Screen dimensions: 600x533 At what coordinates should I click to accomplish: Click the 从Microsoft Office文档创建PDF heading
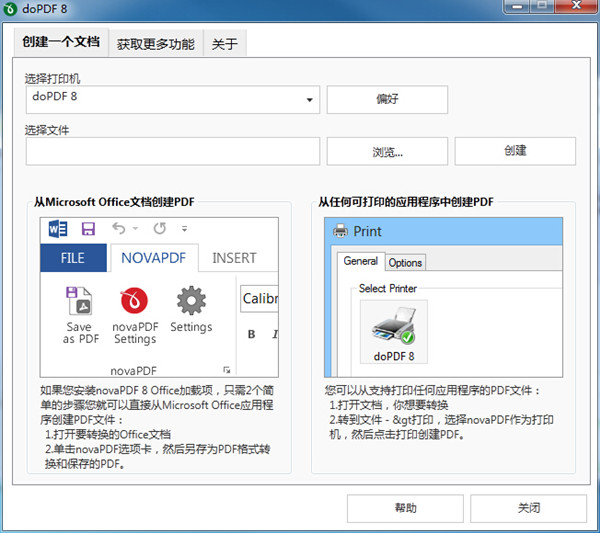click(114, 202)
